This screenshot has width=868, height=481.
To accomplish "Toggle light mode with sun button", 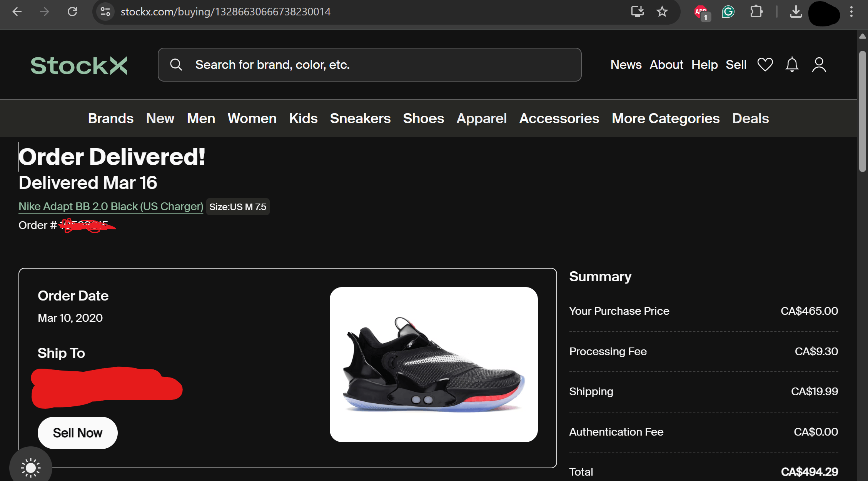I will click(x=31, y=467).
